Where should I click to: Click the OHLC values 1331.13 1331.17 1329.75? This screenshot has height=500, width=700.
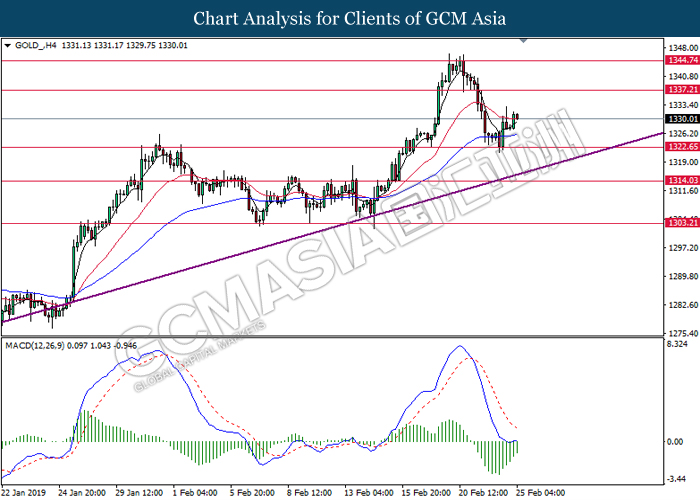click(108, 46)
